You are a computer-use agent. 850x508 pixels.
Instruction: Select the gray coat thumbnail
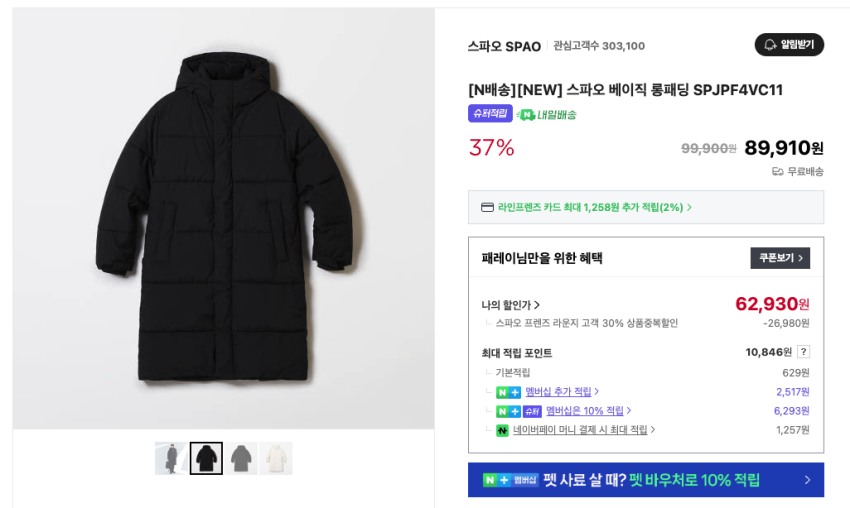(241, 458)
